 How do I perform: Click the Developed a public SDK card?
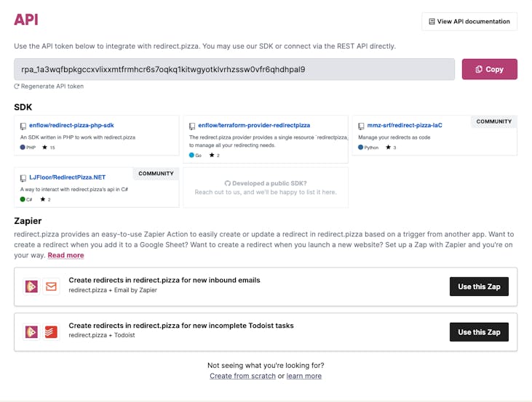point(266,188)
